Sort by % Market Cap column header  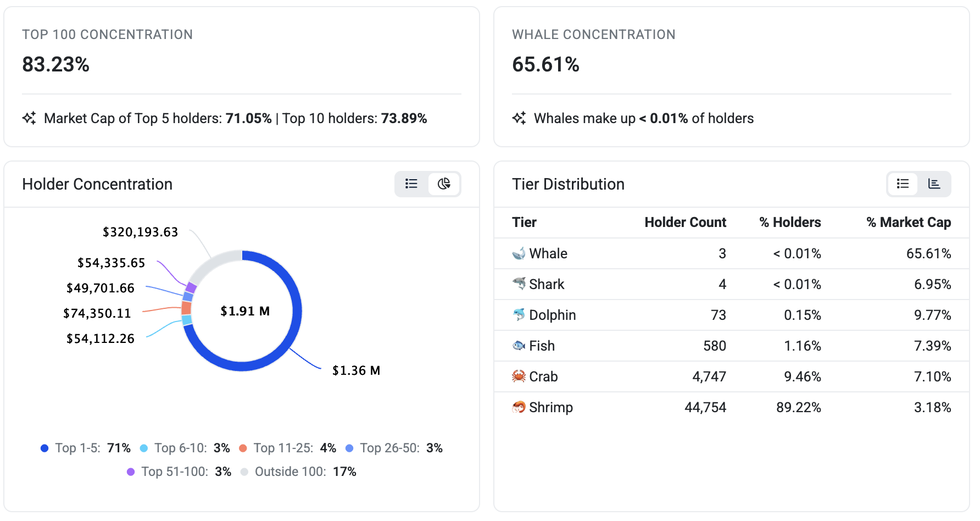(x=908, y=222)
